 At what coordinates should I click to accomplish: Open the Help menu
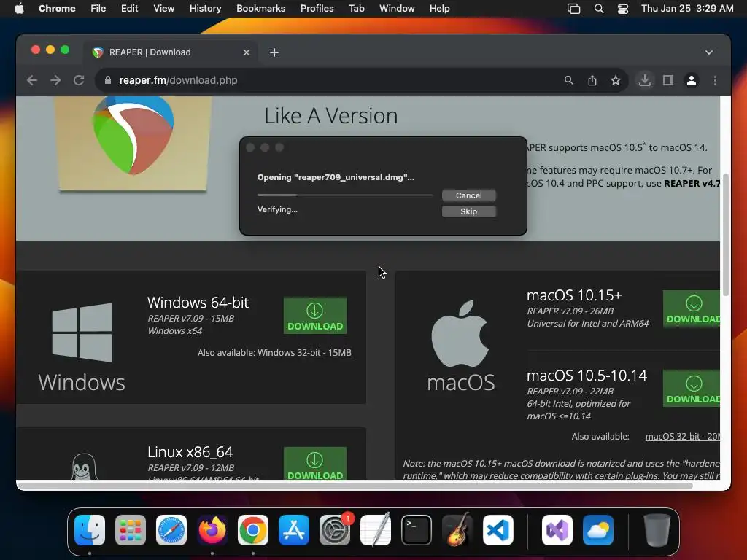(x=439, y=9)
